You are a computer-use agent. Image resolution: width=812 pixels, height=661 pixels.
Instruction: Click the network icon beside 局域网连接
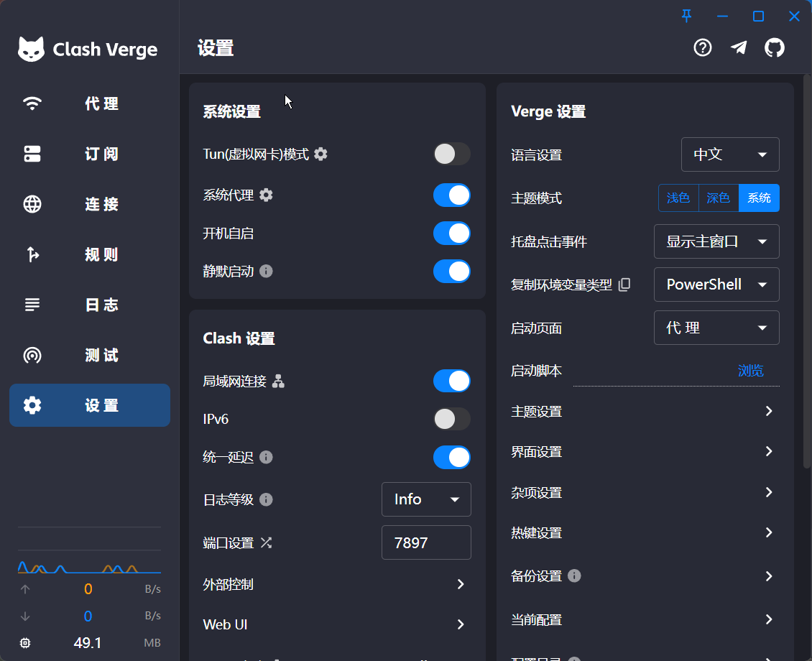click(x=278, y=381)
